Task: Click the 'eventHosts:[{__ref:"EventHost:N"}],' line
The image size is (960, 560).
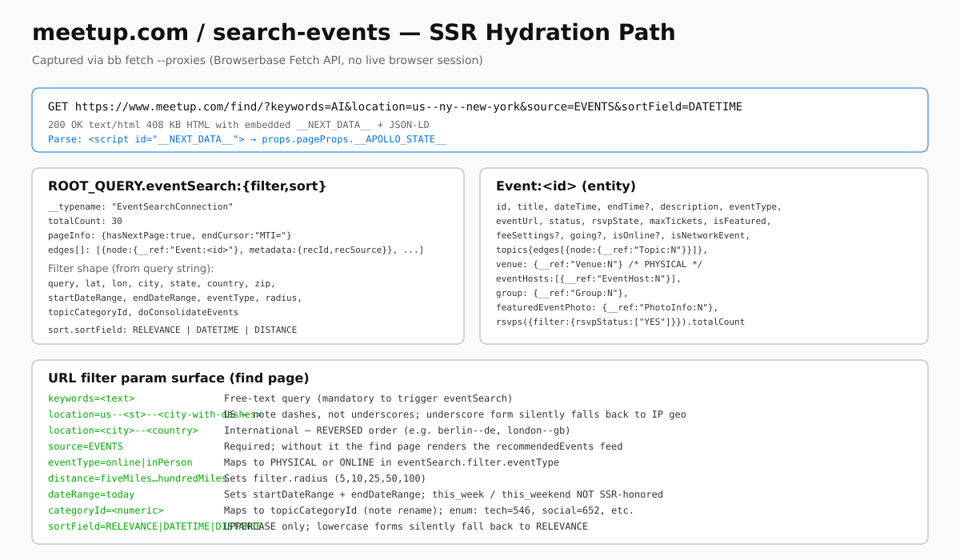Action: 589,278
